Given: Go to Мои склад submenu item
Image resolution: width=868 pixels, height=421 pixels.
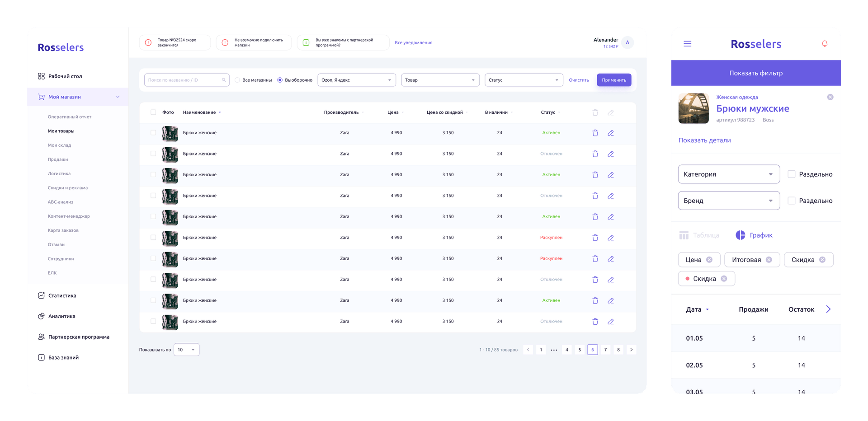Looking at the screenshot, I should (59, 145).
